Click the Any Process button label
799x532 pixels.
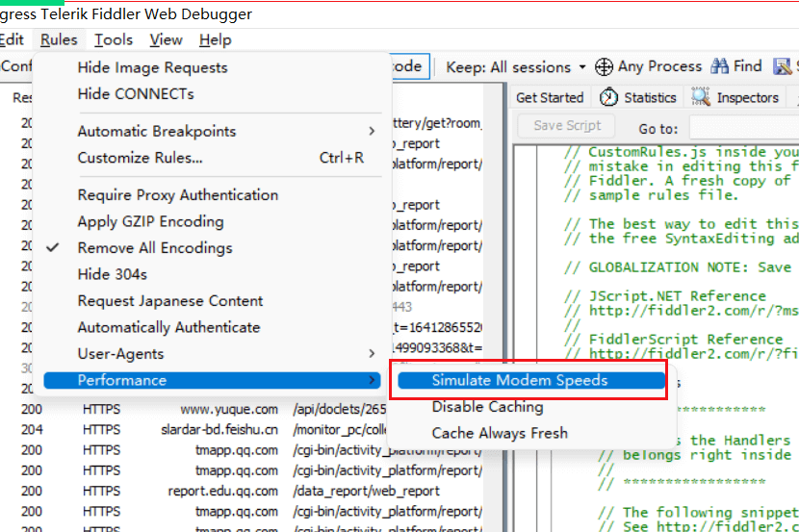click(659, 66)
